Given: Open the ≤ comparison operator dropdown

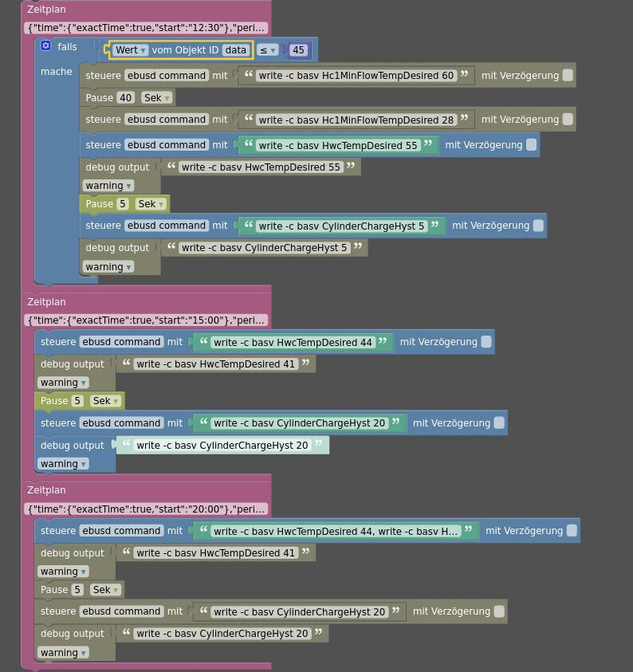Looking at the screenshot, I should [268, 50].
